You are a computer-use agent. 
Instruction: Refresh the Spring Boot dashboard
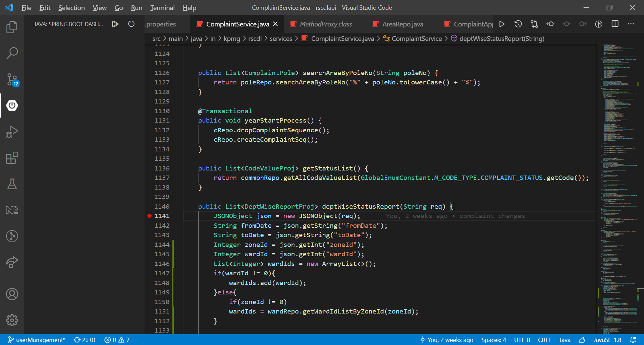[x=131, y=24]
